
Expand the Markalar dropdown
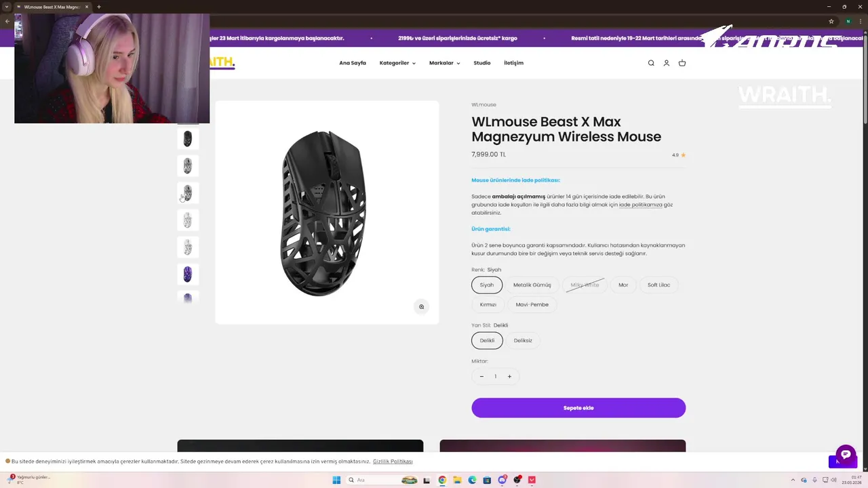[444, 63]
